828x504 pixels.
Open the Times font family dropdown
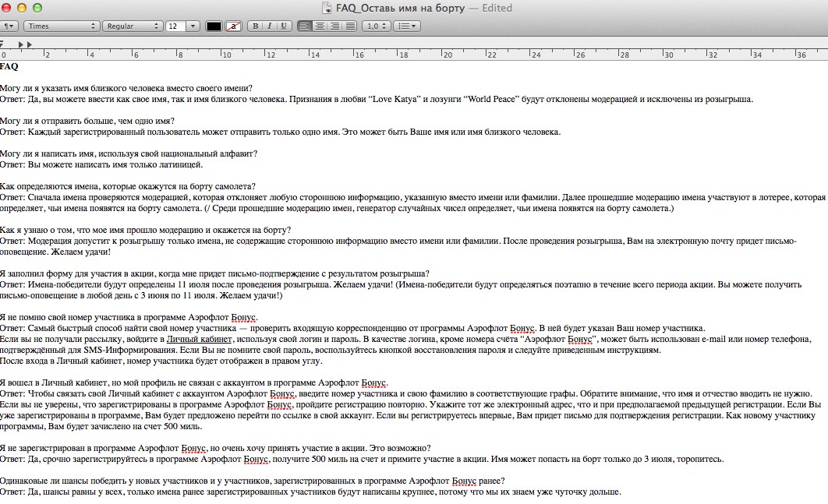(x=62, y=26)
